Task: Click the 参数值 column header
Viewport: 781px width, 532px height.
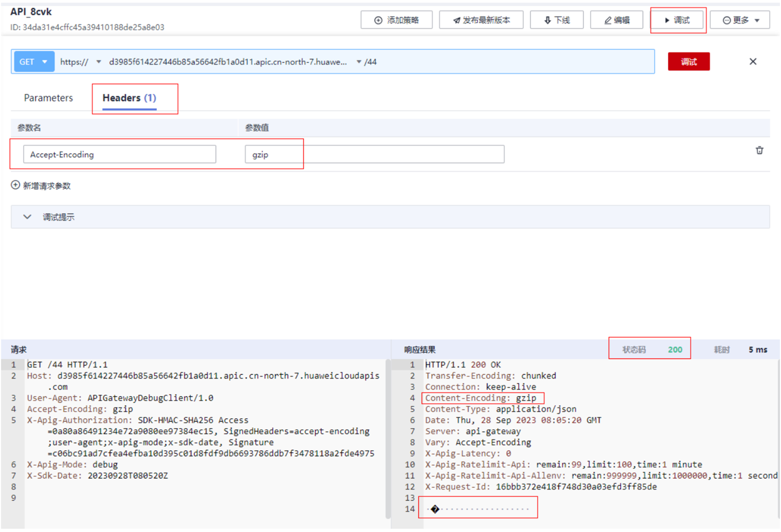Action: click(x=257, y=128)
